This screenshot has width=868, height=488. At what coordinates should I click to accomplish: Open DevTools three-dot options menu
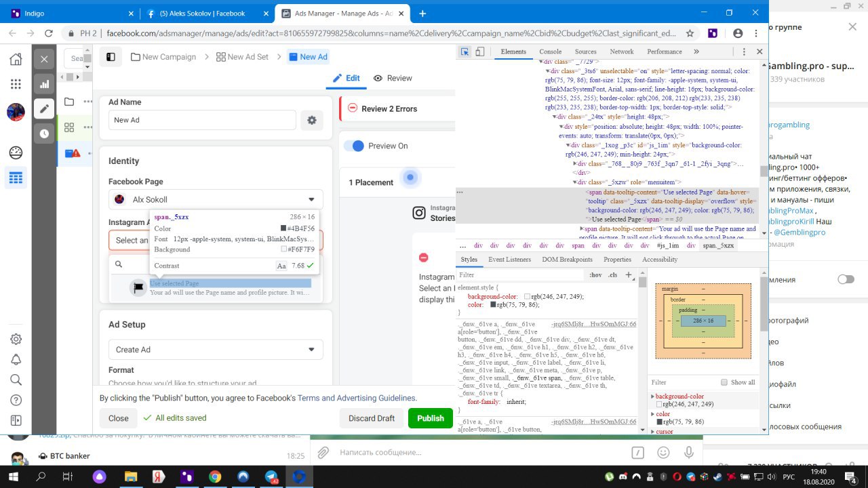coord(745,52)
